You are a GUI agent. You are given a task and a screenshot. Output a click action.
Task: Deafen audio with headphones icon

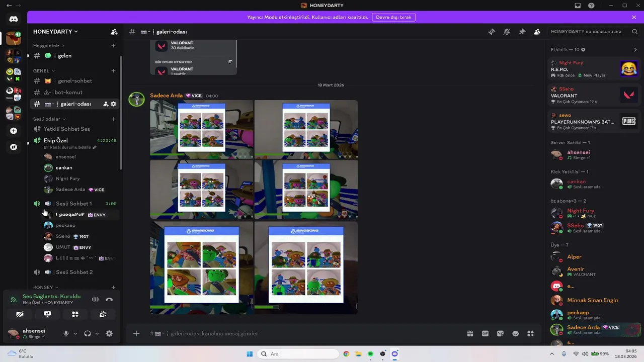click(x=88, y=333)
